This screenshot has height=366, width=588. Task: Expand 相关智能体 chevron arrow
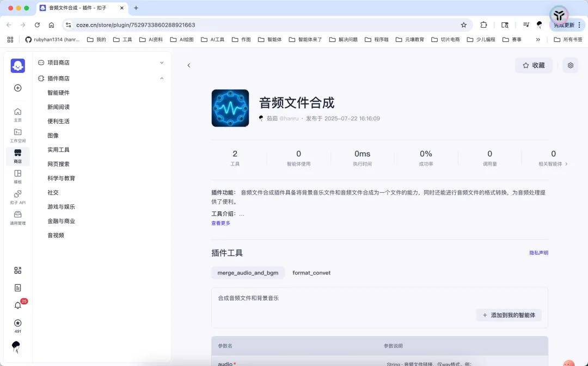click(566, 164)
